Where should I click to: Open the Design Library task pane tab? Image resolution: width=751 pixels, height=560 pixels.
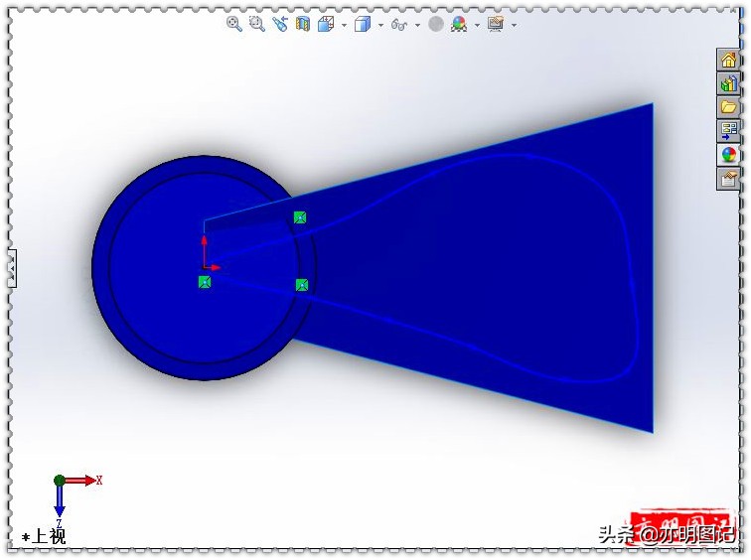pos(728,83)
